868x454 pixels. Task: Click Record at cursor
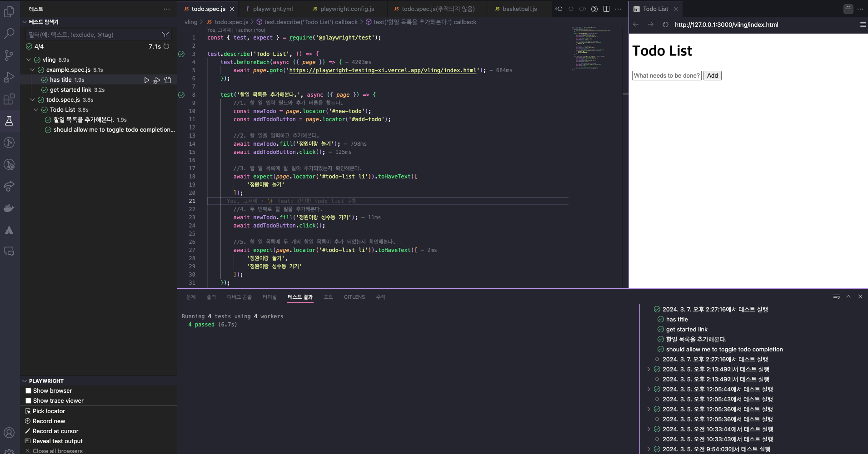click(x=55, y=431)
